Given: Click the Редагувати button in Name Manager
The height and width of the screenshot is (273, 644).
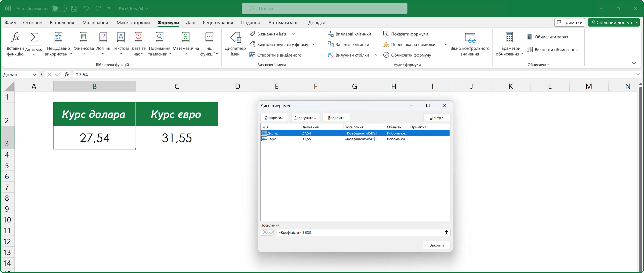Looking at the screenshot, I should click(x=305, y=118).
